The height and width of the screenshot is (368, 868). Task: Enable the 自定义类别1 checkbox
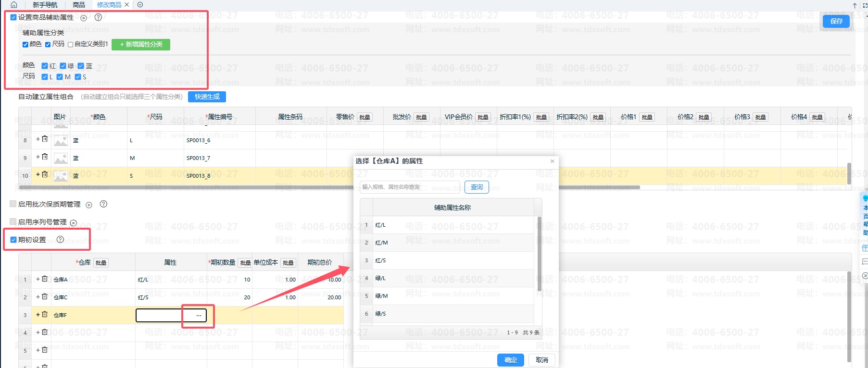[71, 44]
